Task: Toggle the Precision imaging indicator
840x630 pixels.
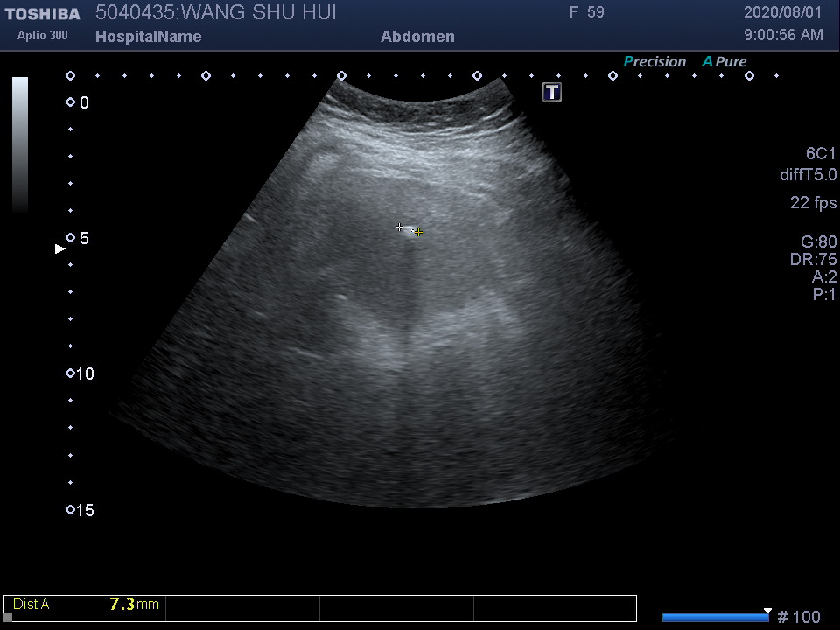Action: click(x=654, y=62)
